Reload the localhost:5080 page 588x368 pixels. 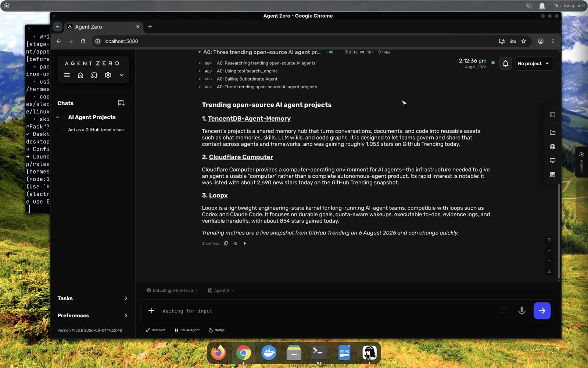[x=83, y=41]
